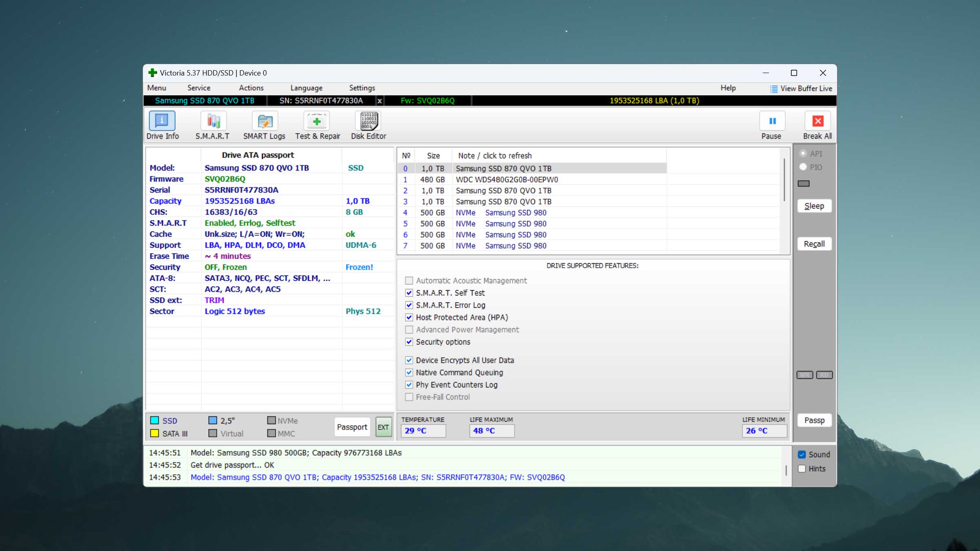Toggle Host Protected Area (HPA) checkbox
Image resolution: width=980 pixels, height=551 pixels.
coord(409,317)
